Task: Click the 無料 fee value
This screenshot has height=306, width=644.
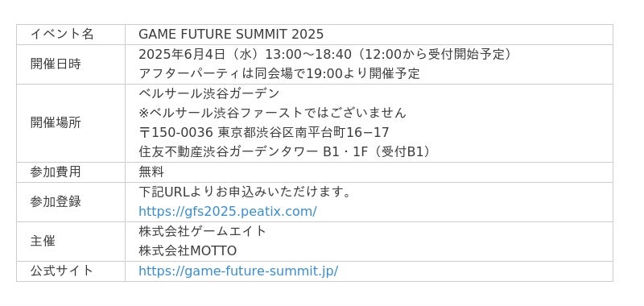Action: [151, 172]
